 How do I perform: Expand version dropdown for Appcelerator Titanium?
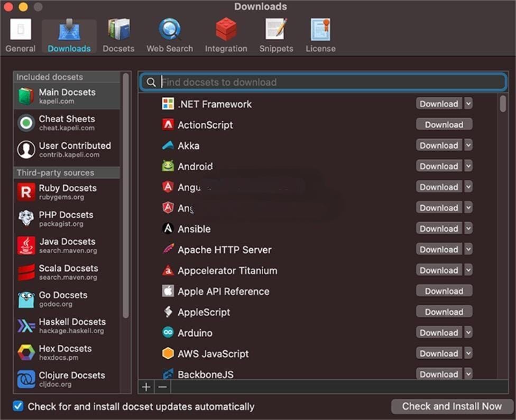click(x=468, y=270)
